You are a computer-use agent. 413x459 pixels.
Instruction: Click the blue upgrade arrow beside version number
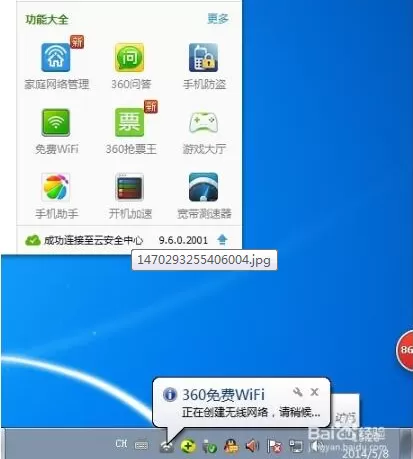pyautogui.click(x=222, y=239)
